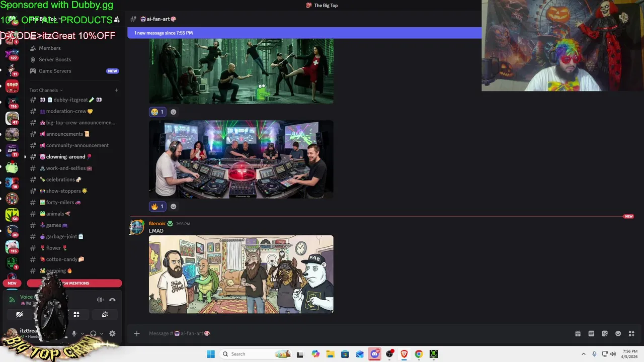Go to the show-stoppers channel
The height and width of the screenshot is (362, 644).
coord(74,191)
